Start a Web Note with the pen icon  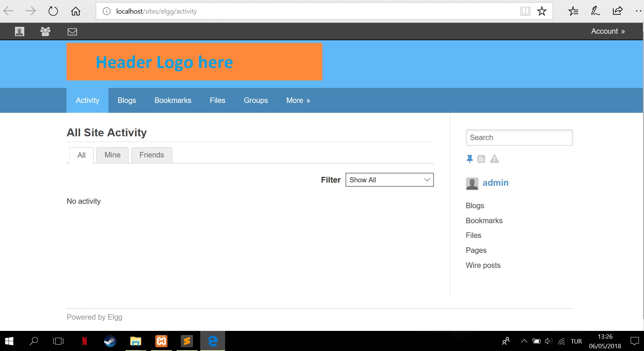[595, 11]
